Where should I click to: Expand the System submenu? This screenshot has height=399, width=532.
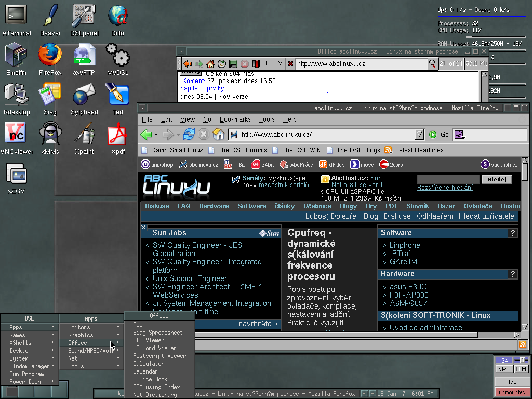coord(30,358)
